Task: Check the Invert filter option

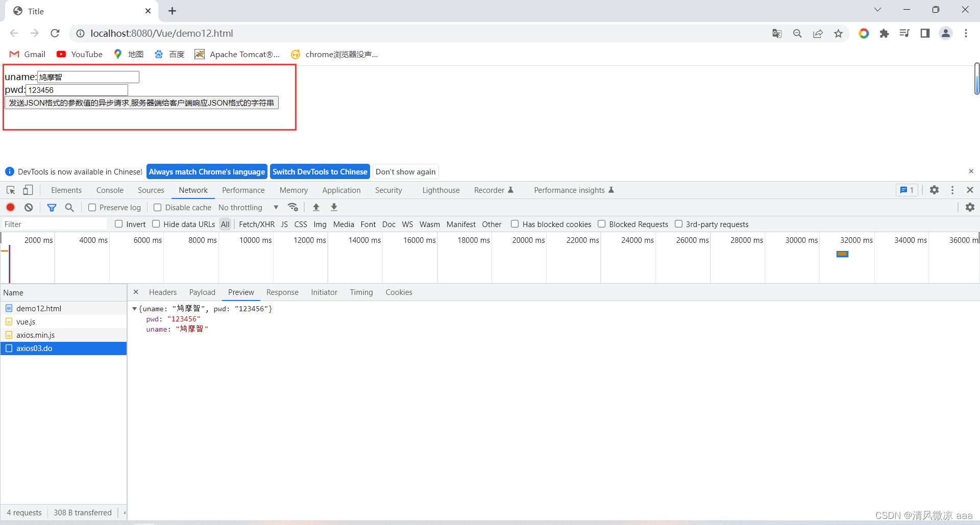Action: (119, 224)
